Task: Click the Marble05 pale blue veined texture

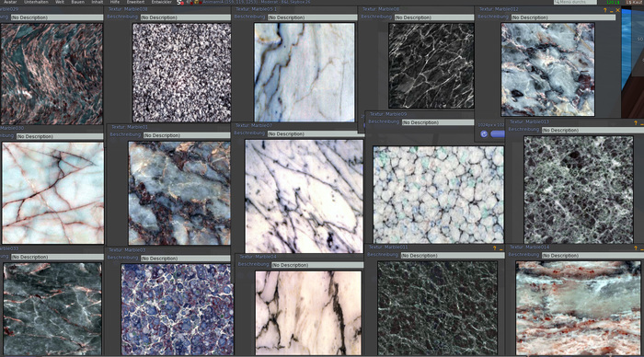Action: [305, 73]
